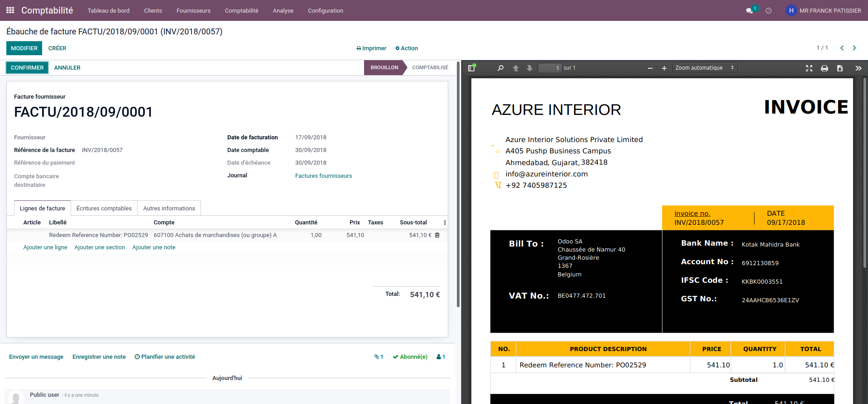868x404 pixels.
Task: Click the PDF viewer vertical scrollbar
Action: click(x=865, y=172)
